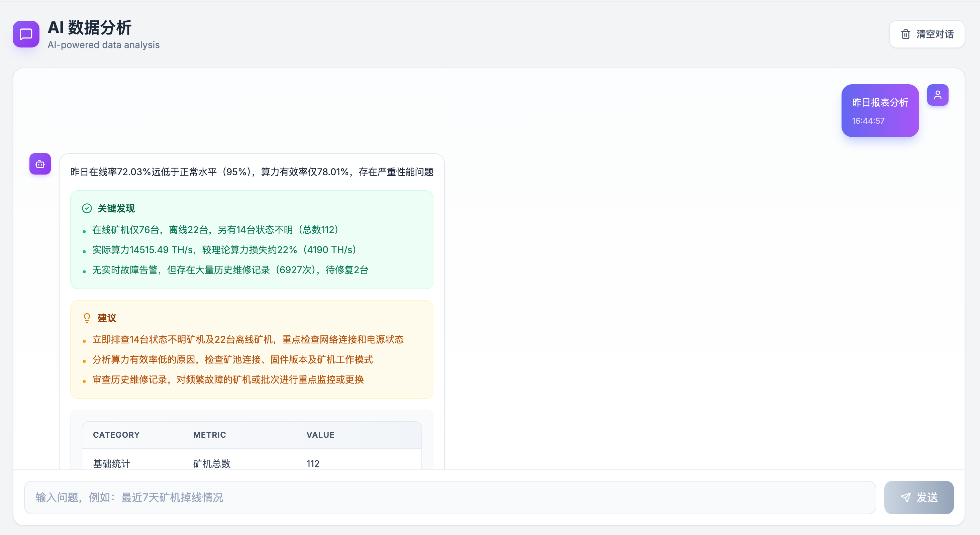This screenshot has width=980, height=535.
Task: Click the paper plane icon in the 发送 button
Action: (906, 497)
